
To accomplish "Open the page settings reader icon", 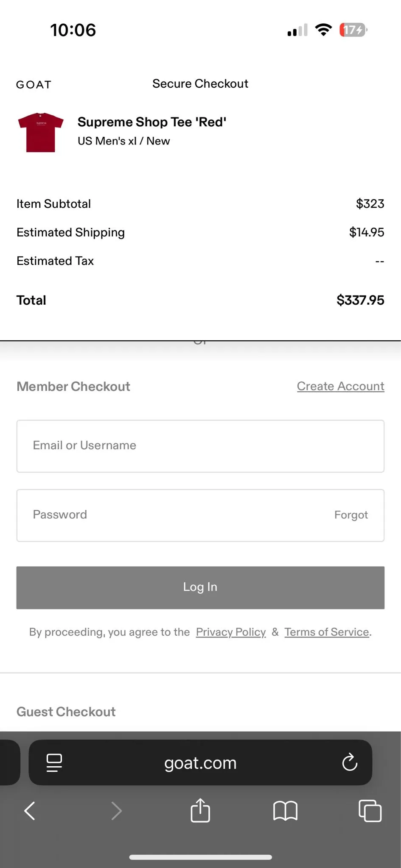I will [x=54, y=762].
